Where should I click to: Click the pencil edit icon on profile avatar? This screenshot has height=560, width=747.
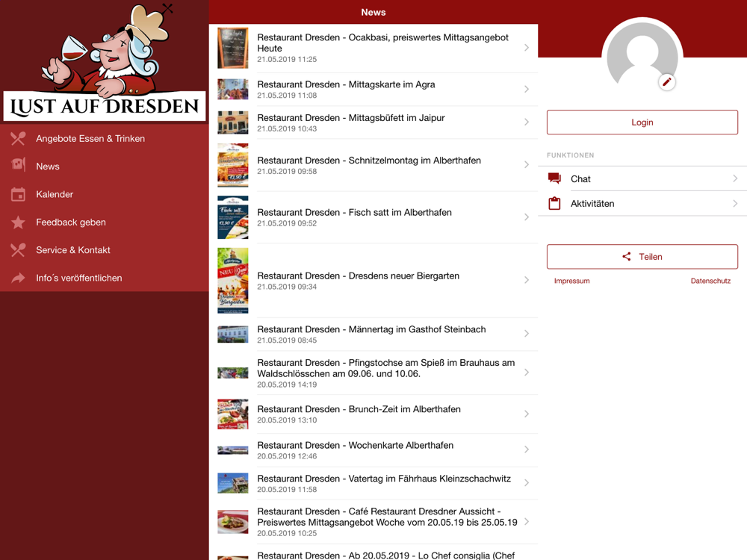point(667,82)
